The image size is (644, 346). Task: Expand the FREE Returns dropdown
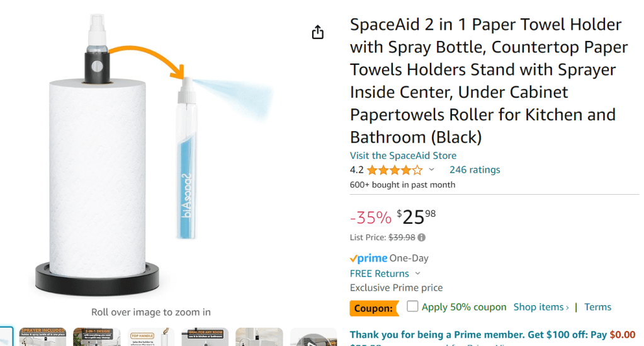click(418, 274)
